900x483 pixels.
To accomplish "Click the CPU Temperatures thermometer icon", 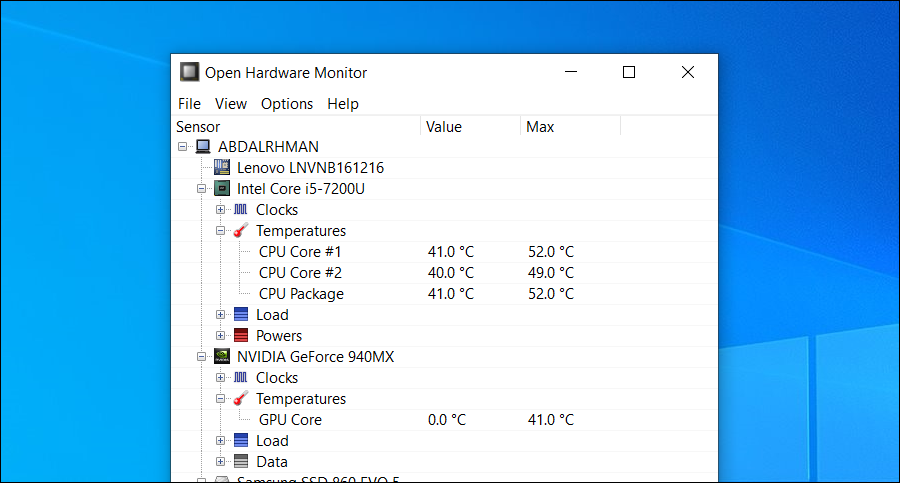I will pos(240,231).
